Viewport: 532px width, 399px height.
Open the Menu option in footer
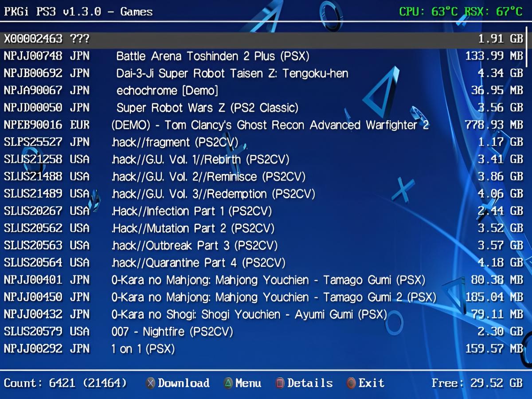tap(248, 383)
